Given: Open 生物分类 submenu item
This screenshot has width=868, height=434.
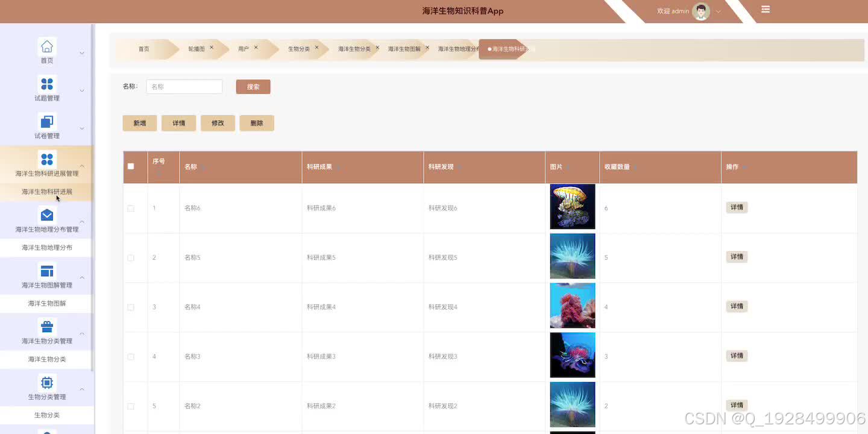Looking at the screenshot, I should pyautogui.click(x=47, y=415).
